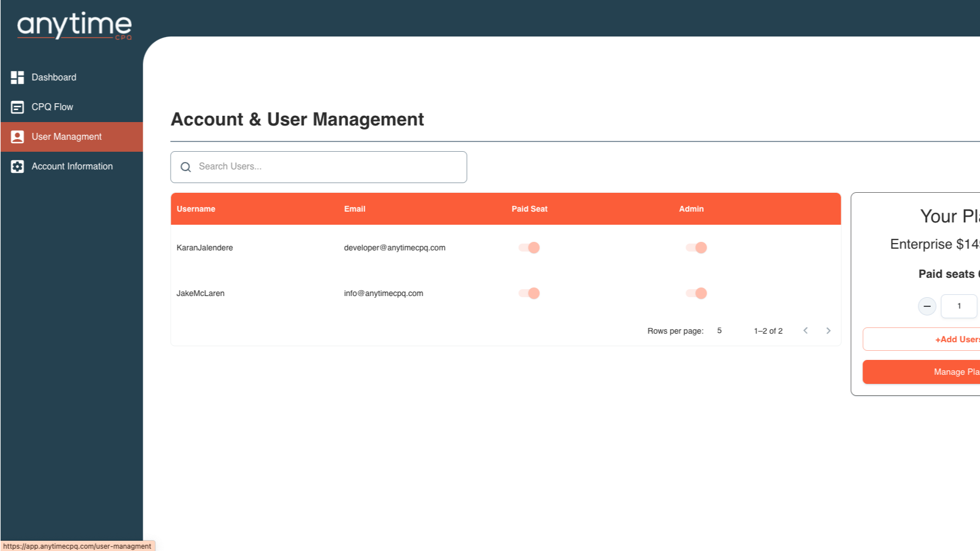Image resolution: width=980 pixels, height=551 pixels.
Task: Decrease paid seats with minus button
Action: tap(927, 306)
